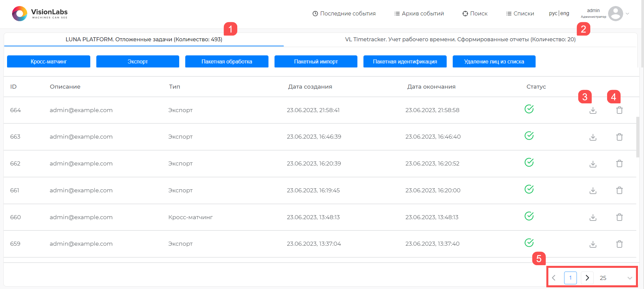Viewport: 644px width, 289px height.
Task: Delete task 663 with trash icon
Action: [620, 137]
